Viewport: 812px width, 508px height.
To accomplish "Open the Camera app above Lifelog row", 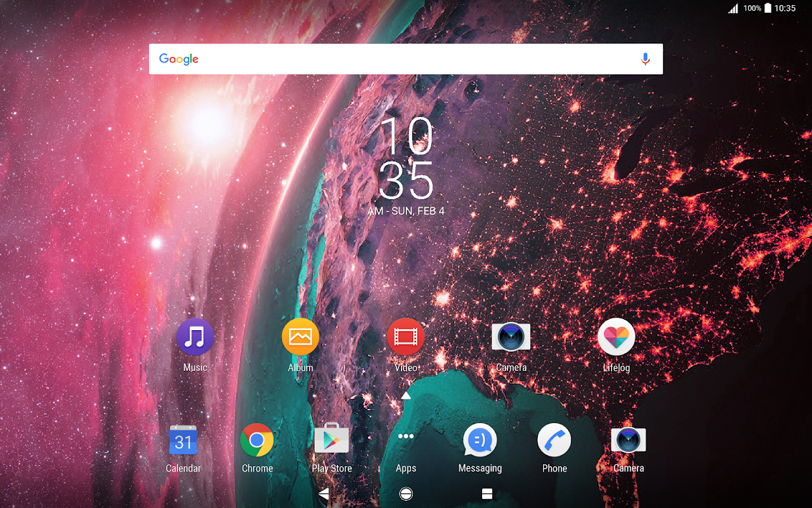I will coord(511,337).
